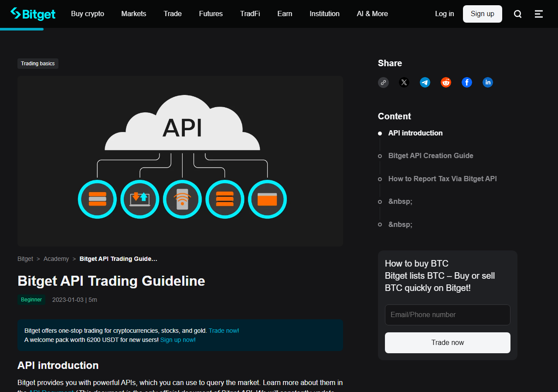The width and height of the screenshot is (558, 392).
Task: Click Trade now! link in banner
Action: (224, 331)
